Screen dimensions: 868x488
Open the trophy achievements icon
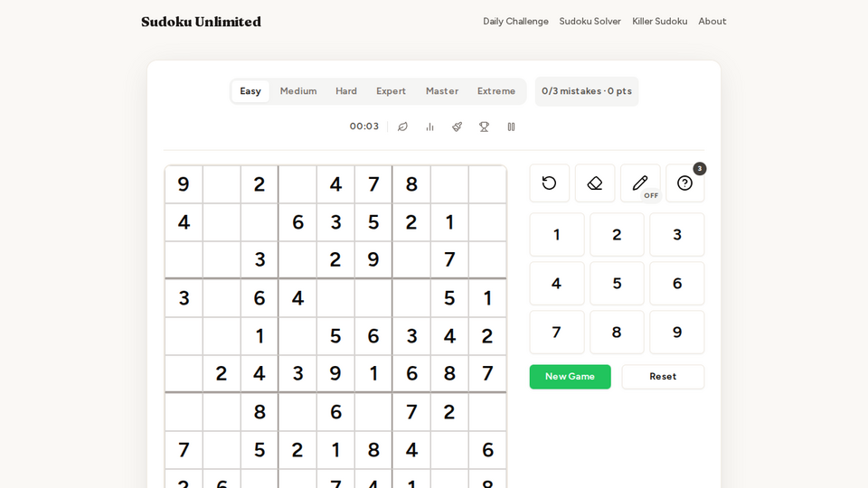pyautogui.click(x=484, y=127)
